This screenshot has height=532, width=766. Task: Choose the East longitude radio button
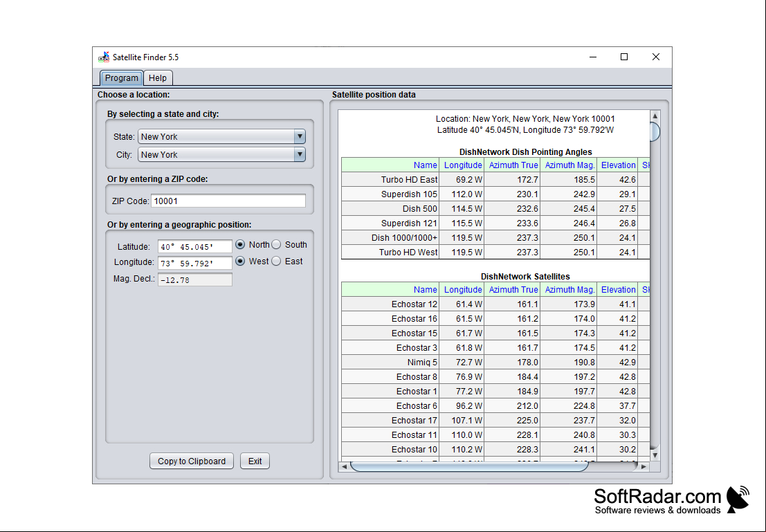pyautogui.click(x=276, y=262)
